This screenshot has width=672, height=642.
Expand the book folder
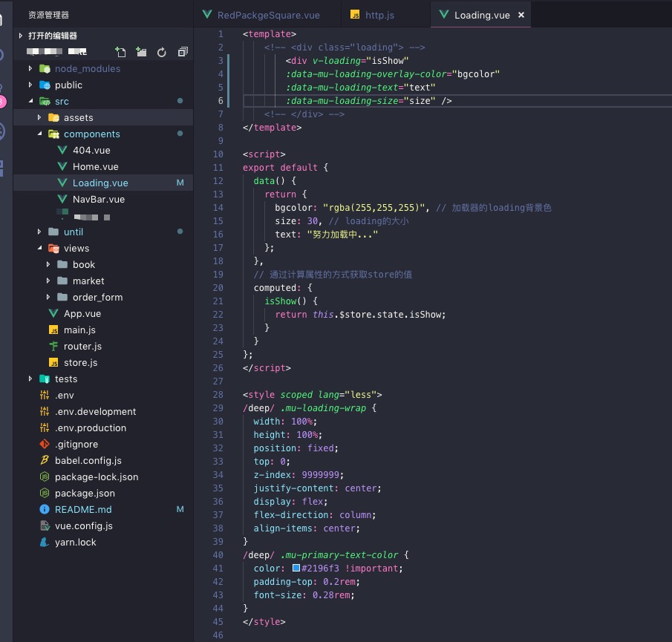click(x=48, y=264)
